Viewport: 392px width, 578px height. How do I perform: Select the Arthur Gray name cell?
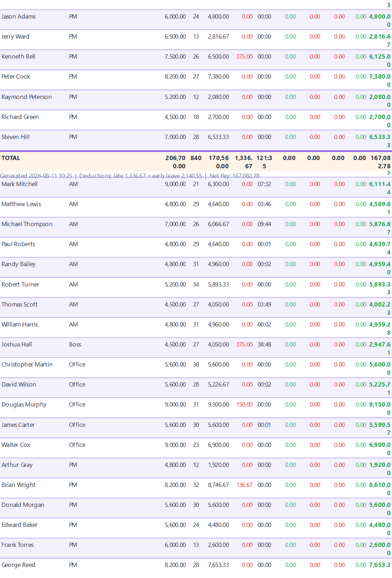[17, 465]
